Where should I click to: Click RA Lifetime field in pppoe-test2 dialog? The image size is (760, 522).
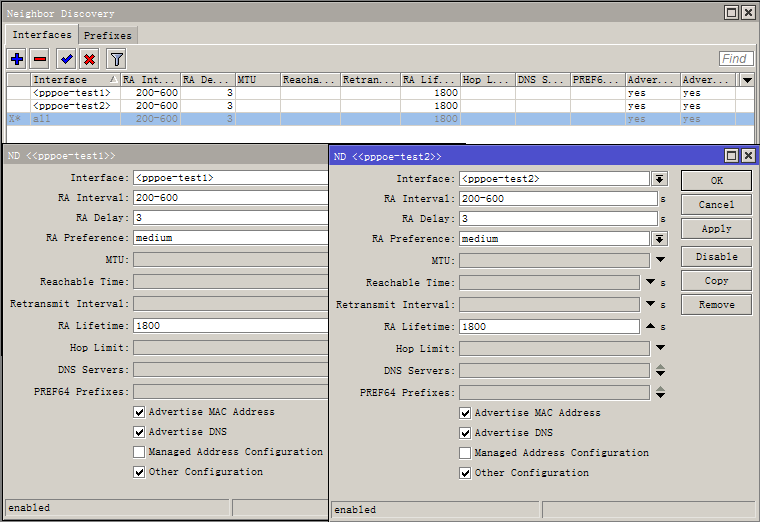[x=549, y=327]
